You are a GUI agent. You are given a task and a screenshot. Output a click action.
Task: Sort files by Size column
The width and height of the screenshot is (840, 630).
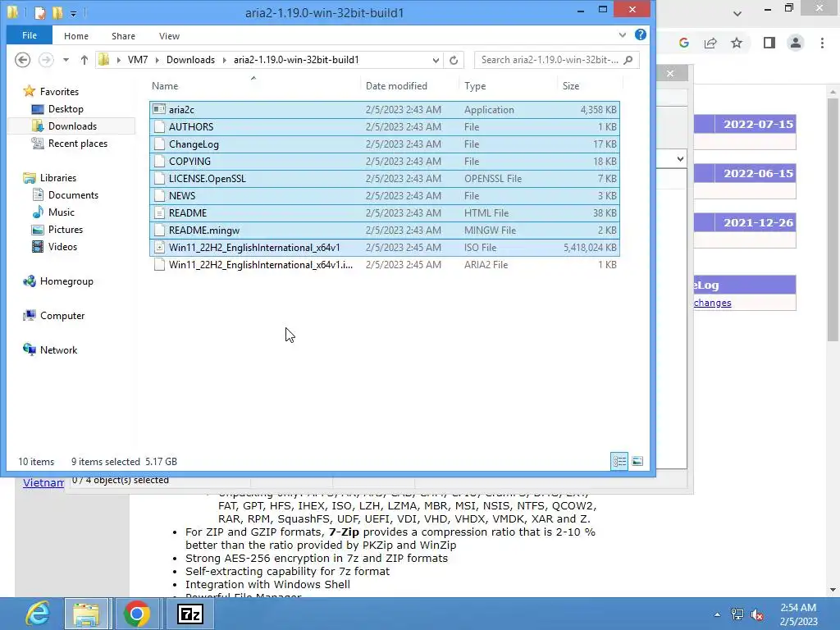click(x=571, y=85)
